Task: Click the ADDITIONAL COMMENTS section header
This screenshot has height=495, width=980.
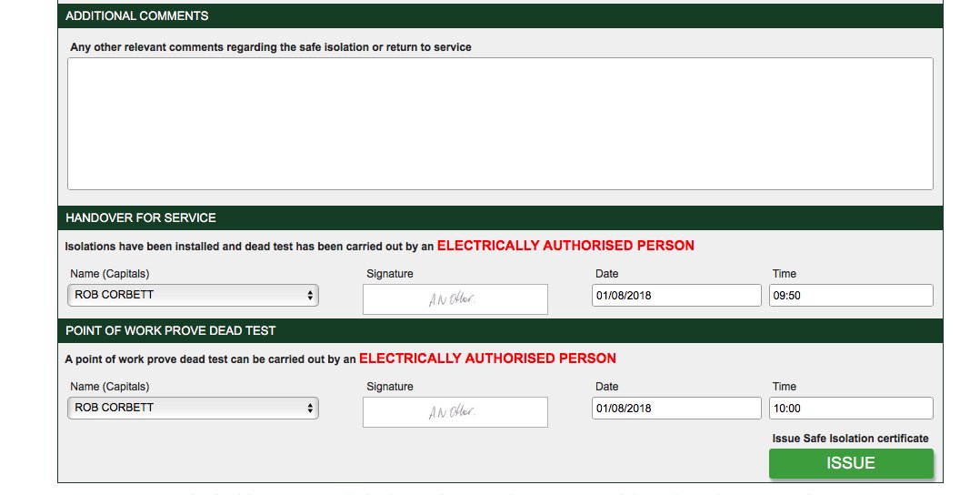Action: tap(500, 15)
